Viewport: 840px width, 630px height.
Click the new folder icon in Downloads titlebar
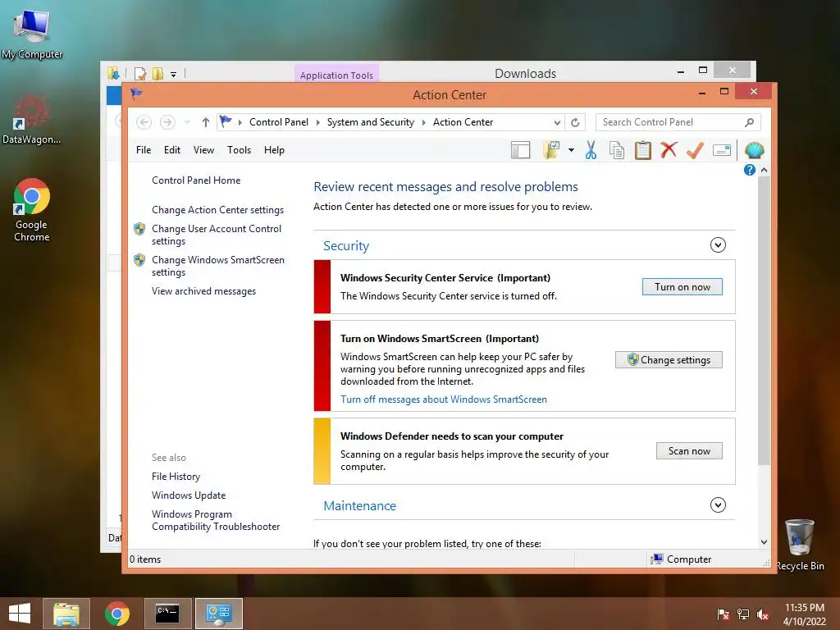click(158, 73)
